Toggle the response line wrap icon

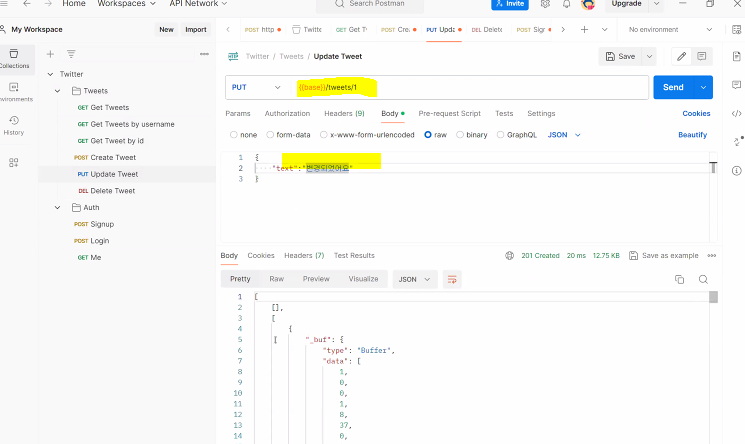click(452, 280)
